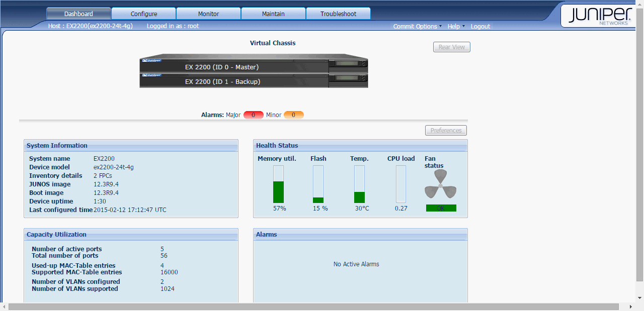Click the Total number of ports value 56
The image size is (644, 311).
pos(164,256)
